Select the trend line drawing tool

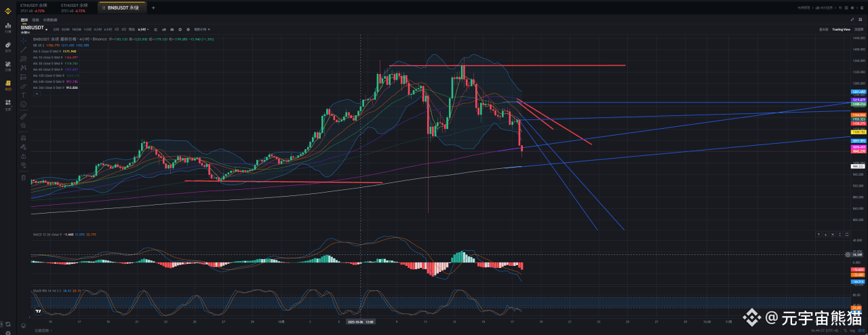[x=23, y=50]
